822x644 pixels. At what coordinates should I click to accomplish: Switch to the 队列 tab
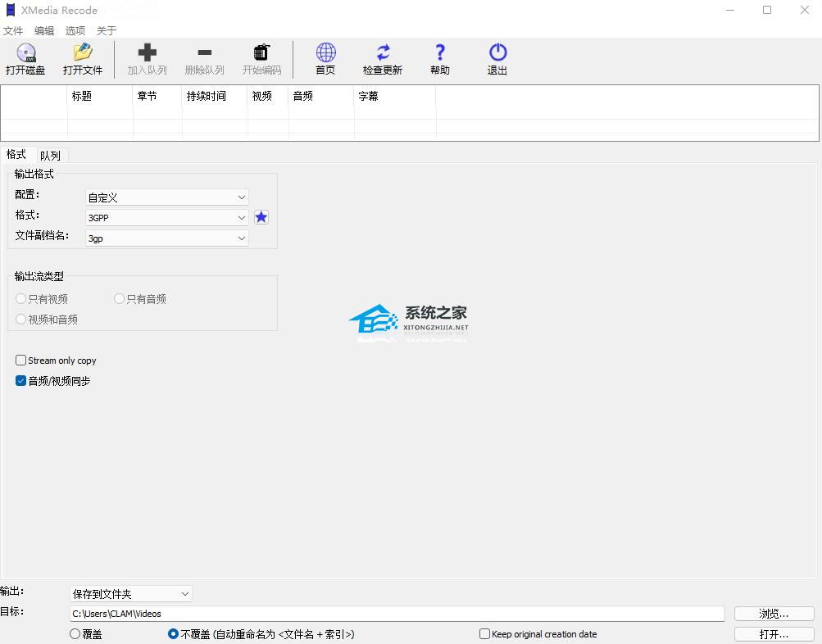[x=50, y=156]
